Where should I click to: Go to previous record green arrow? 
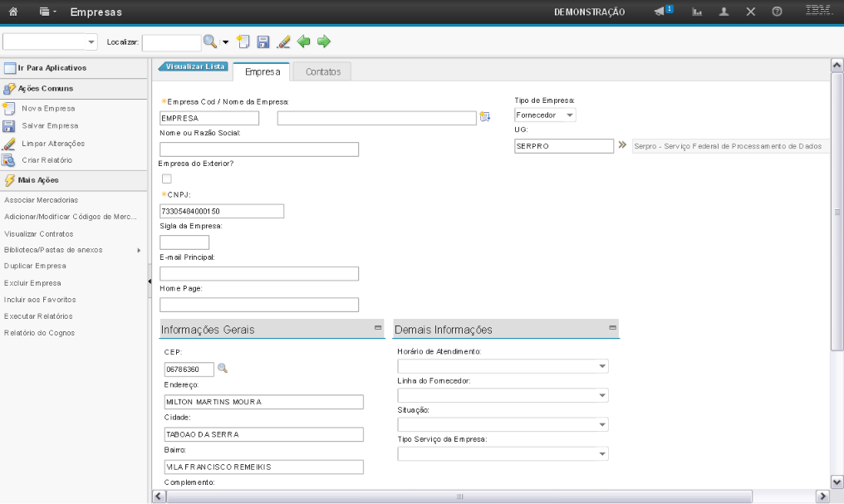click(x=304, y=42)
